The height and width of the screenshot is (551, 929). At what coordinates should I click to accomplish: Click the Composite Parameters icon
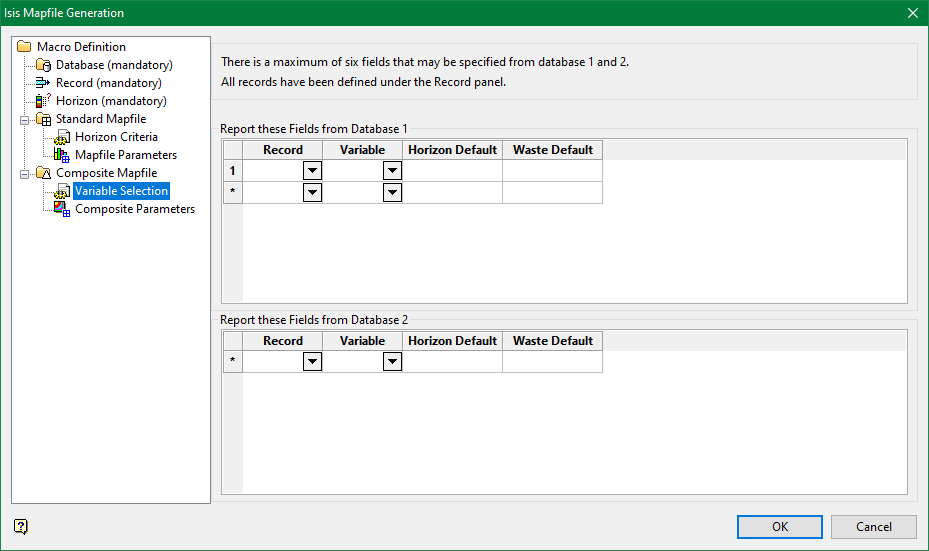[62, 209]
